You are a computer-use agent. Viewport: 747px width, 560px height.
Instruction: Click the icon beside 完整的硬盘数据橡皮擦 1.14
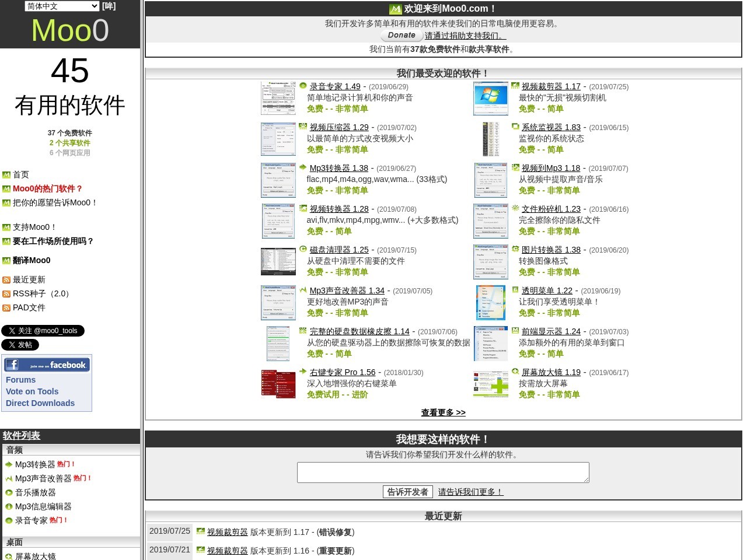pyautogui.click(x=303, y=331)
